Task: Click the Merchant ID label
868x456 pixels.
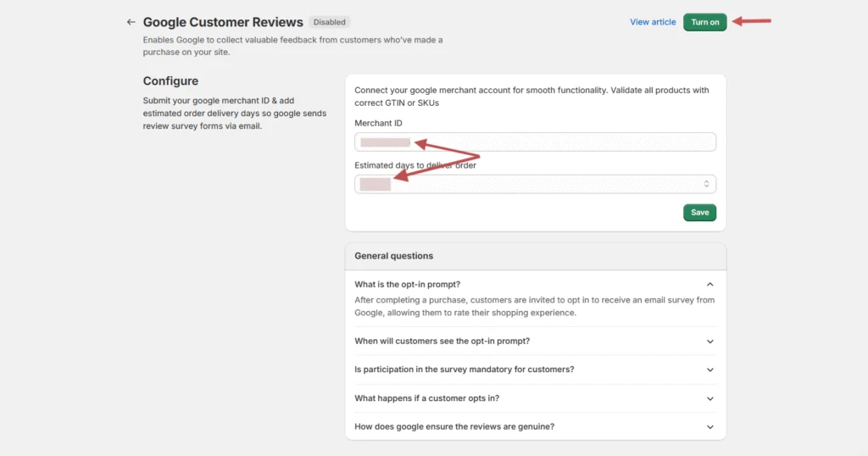Action: coord(378,123)
